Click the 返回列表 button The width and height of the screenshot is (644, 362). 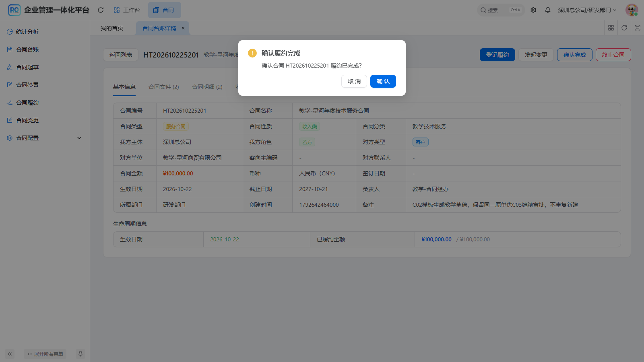pyautogui.click(x=121, y=55)
